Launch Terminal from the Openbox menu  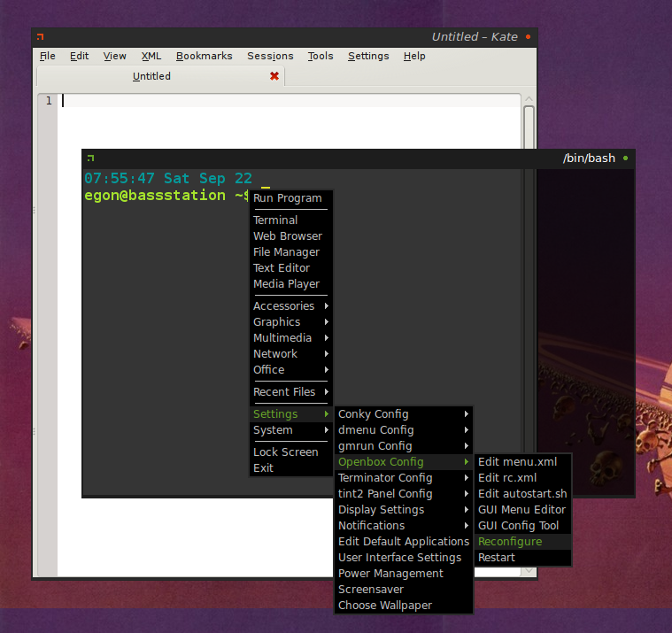pyautogui.click(x=290, y=220)
